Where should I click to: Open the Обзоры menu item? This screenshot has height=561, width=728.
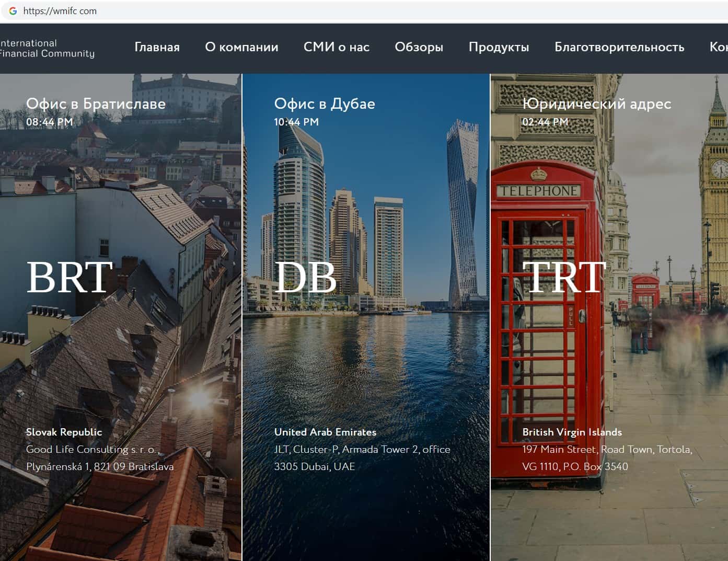[419, 47]
